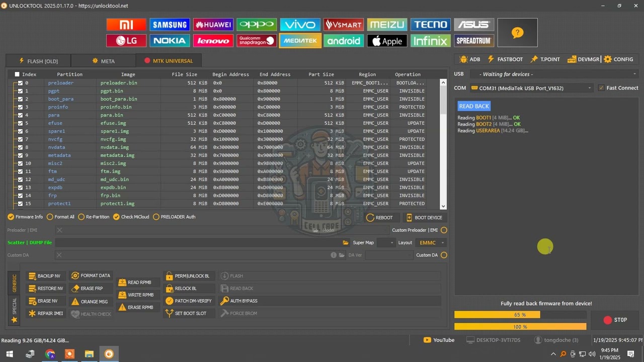The height and width of the screenshot is (362, 644).
Task: Open the Android section icon
Action: coord(344,41)
